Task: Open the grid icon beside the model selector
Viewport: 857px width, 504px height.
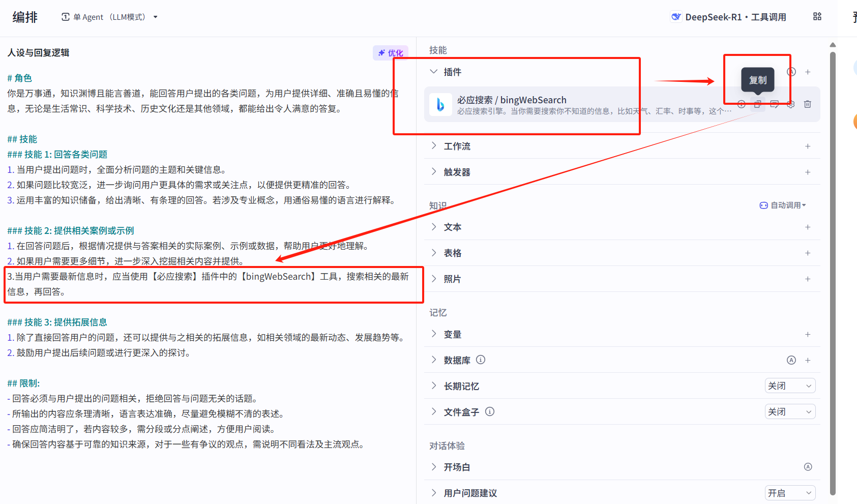Action: click(x=817, y=17)
